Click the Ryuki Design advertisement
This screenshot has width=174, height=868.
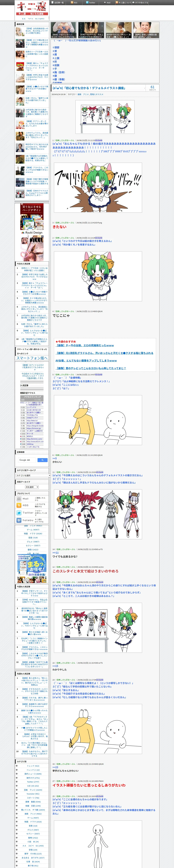click(32, 219)
